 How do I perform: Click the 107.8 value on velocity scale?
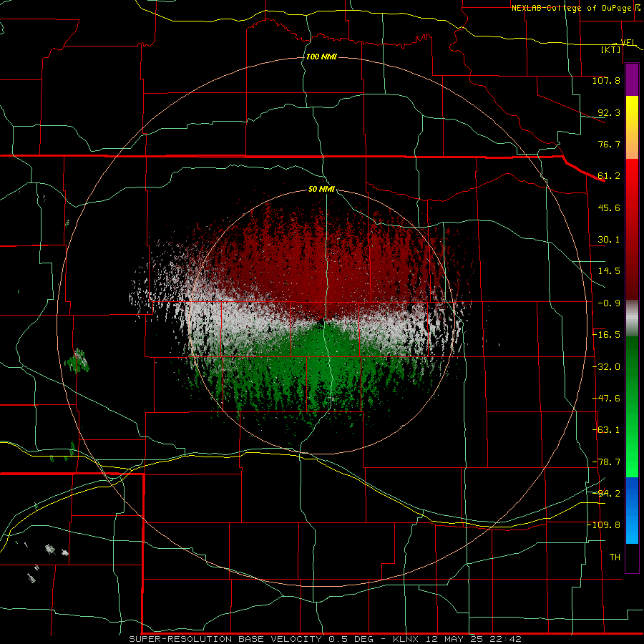click(x=606, y=80)
